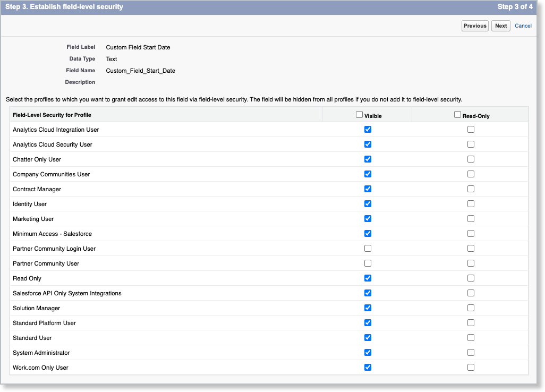Uncheck Visible for Analytics Cloud Integration User
The image size is (545, 392).
[x=368, y=129]
